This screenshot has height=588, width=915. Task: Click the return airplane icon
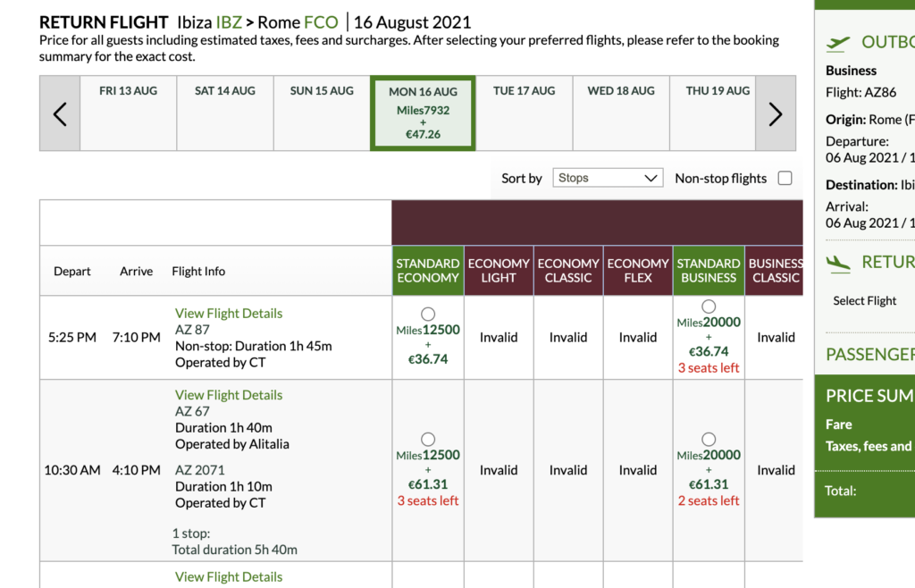pos(838,262)
